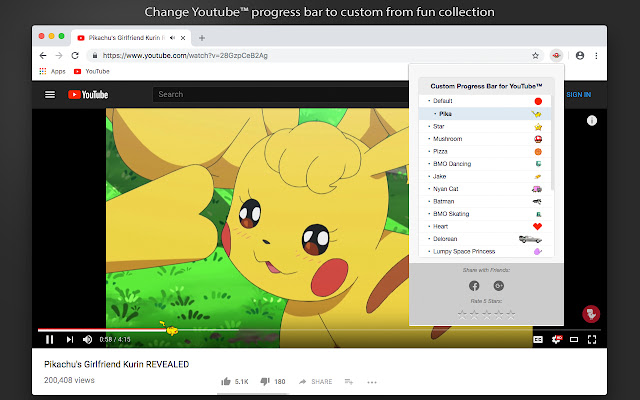The image size is (640, 400).
Task: Share on Google Plus from the popup
Action: 498,286
